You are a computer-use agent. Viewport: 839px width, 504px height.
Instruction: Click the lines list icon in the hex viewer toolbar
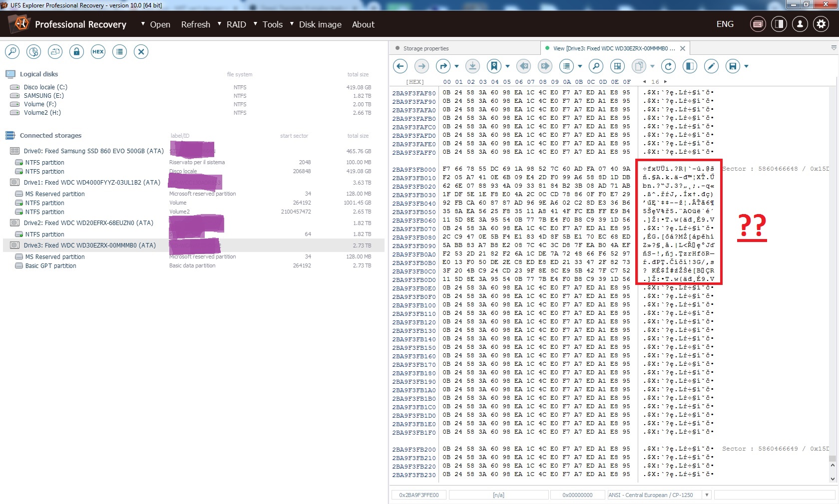pyautogui.click(x=566, y=66)
